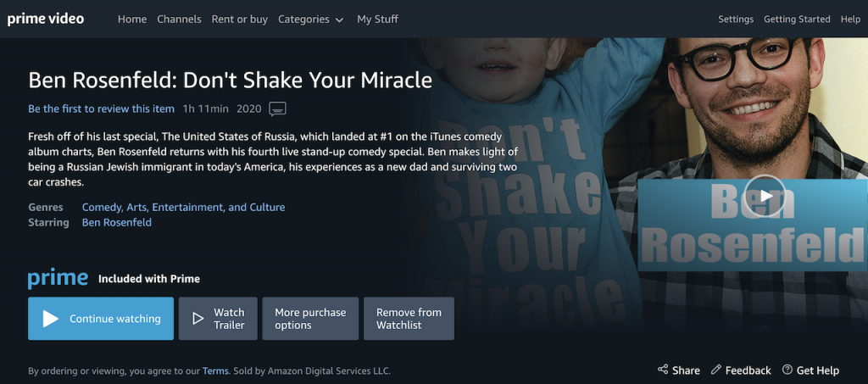The height and width of the screenshot is (384, 868).
Task: Click the Share icon
Action: click(x=663, y=370)
